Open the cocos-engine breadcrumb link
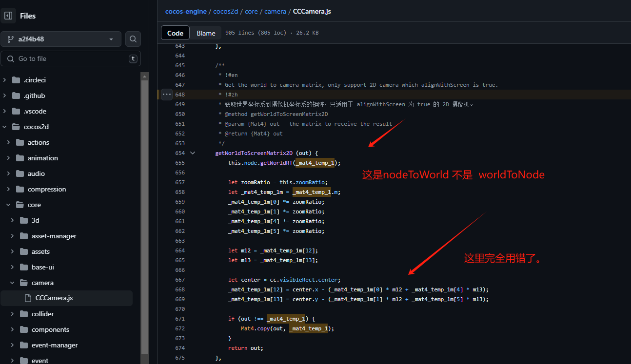 186,11
